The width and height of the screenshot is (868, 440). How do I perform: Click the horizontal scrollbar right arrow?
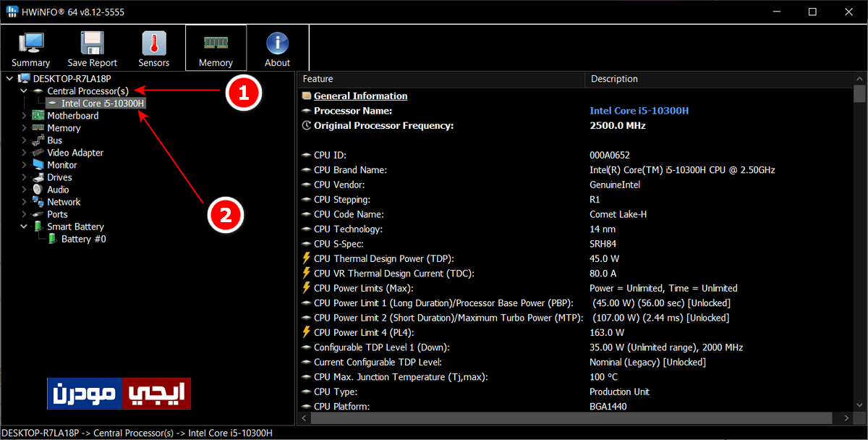point(847,418)
